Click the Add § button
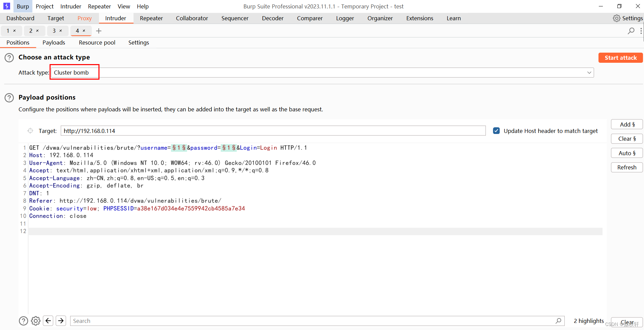The image size is (644, 330). click(x=627, y=125)
